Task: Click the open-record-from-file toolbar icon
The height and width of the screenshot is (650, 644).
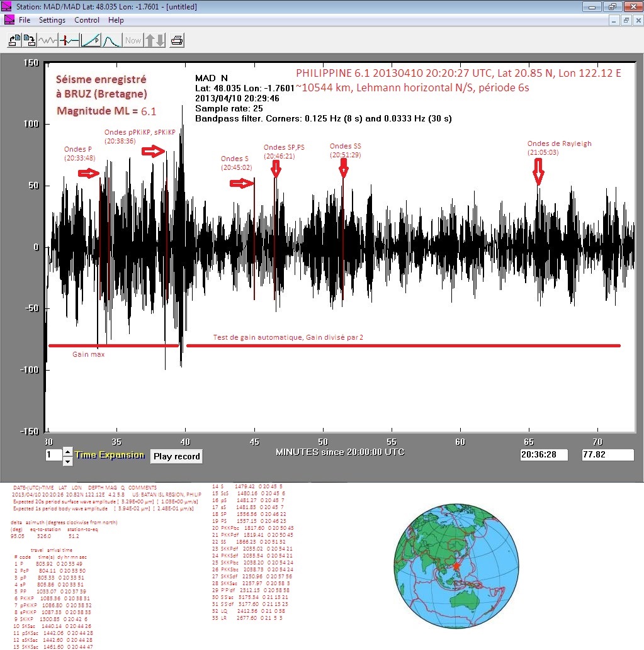Action: [14, 41]
